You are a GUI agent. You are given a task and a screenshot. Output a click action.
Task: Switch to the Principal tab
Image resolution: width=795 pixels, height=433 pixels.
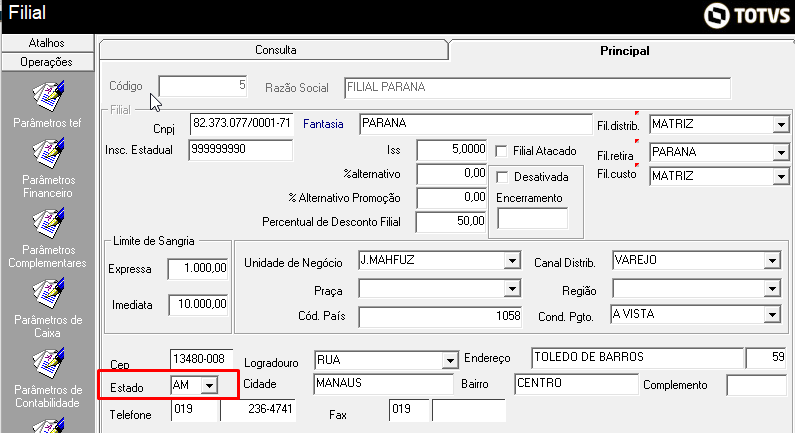coord(624,51)
